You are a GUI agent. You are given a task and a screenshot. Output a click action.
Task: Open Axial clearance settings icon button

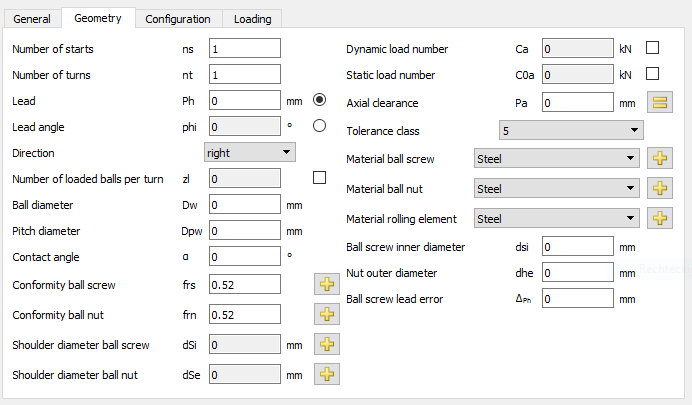point(660,102)
